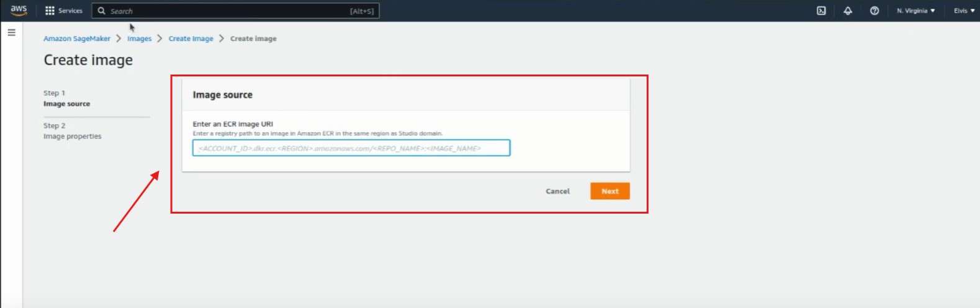Viewport: 980px width, 308px height.
Task: Expand the N. Virginia region dropdown
Action: (915, 11)
